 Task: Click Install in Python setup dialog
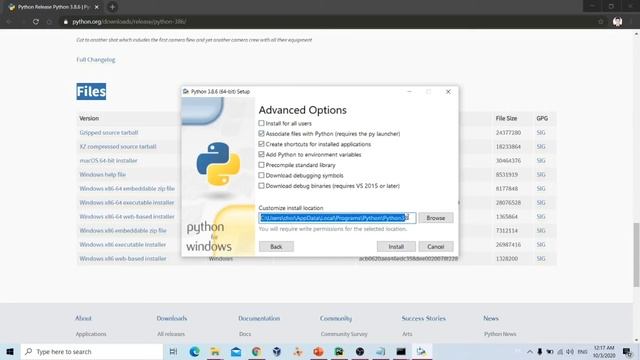click(396, 247)
